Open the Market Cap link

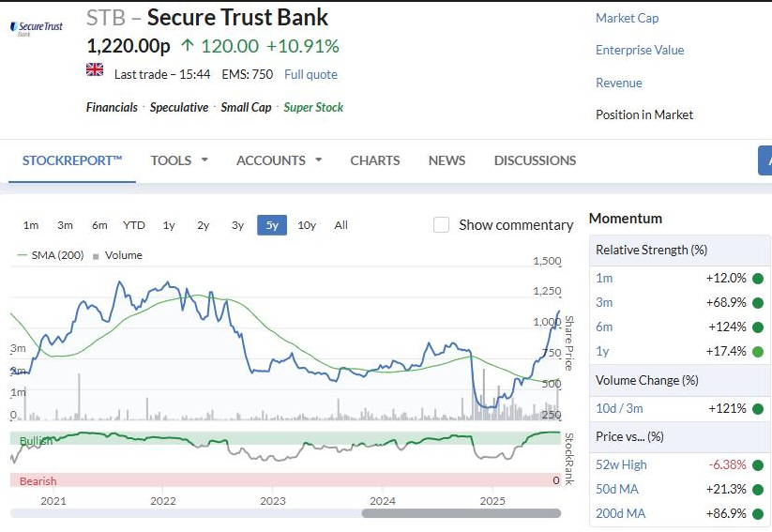tap(627, 18)
